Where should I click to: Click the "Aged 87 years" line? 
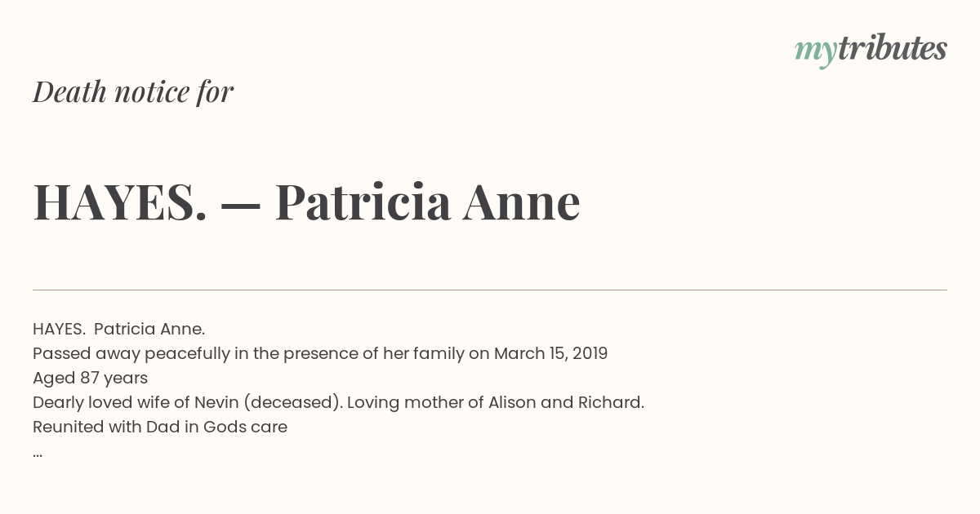[90, 379]
